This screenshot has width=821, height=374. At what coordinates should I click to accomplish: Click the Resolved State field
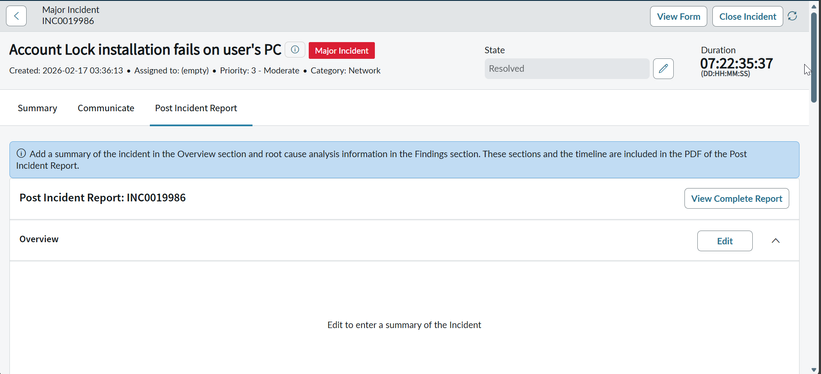567,69
